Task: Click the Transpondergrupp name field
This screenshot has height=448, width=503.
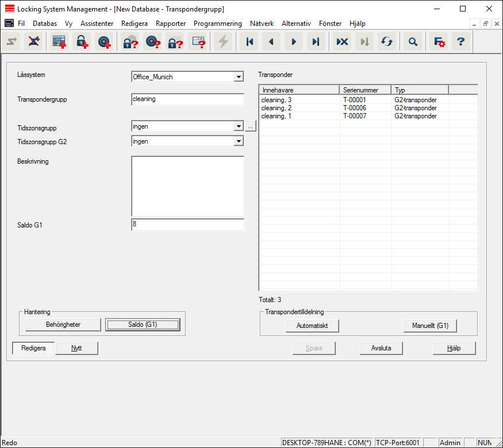Action: 187,99
